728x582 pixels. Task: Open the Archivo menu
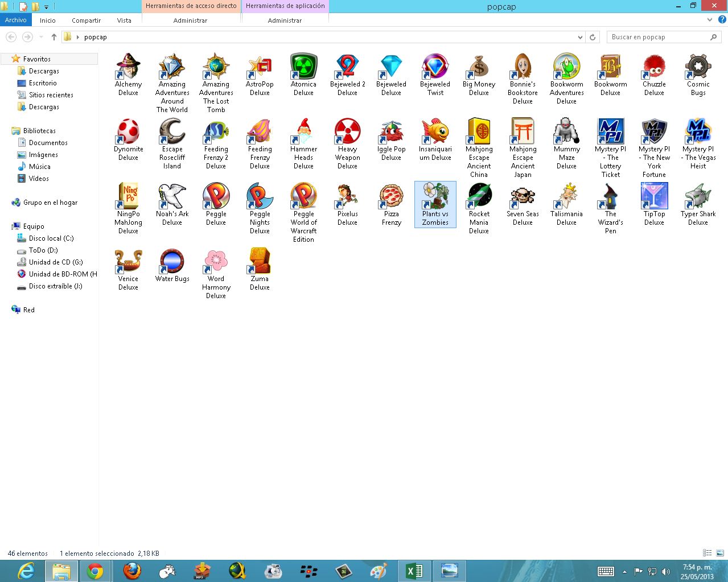tap(15, 20)
